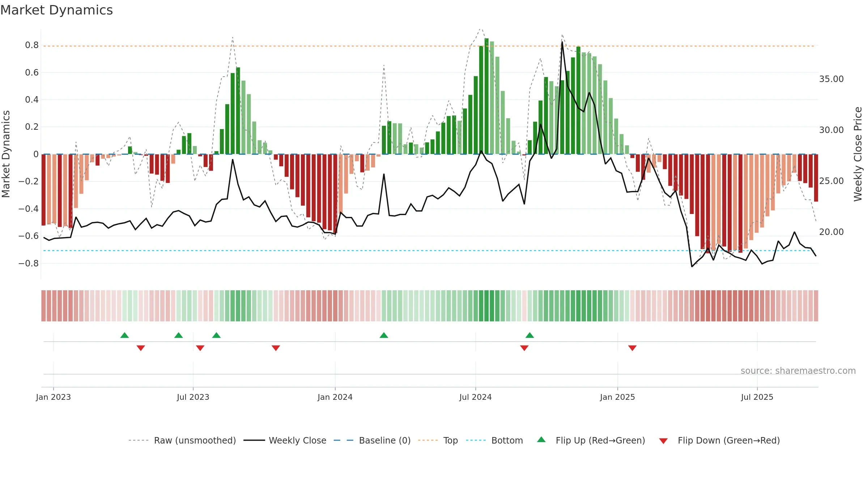Click the green triangle icon in the legend
The image size is (868, 488).
coord(541,440)
